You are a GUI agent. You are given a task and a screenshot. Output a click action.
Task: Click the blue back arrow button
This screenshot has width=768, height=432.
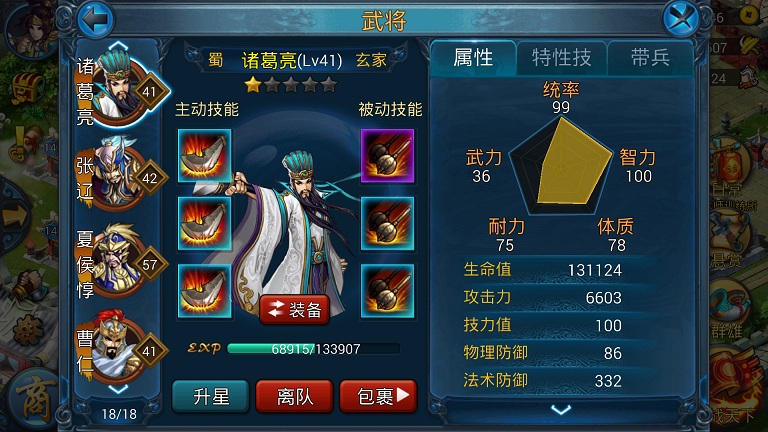tap(95, 19)
